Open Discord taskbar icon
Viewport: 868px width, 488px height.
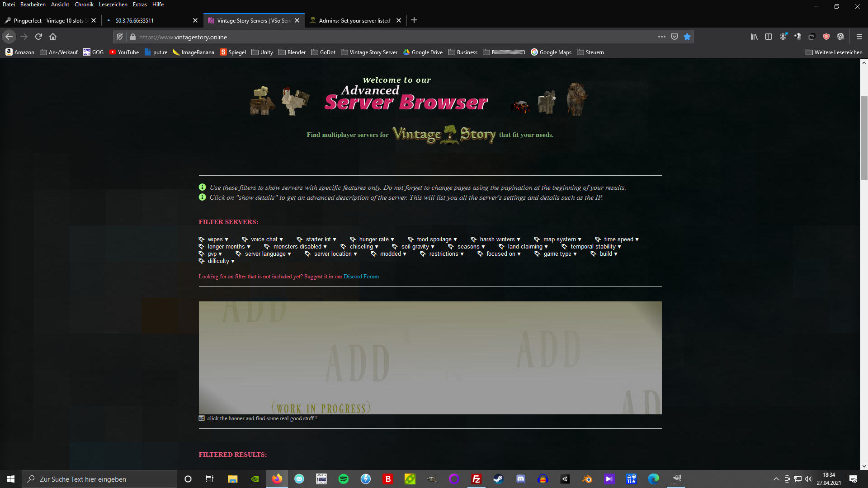[x=520, y=479]
